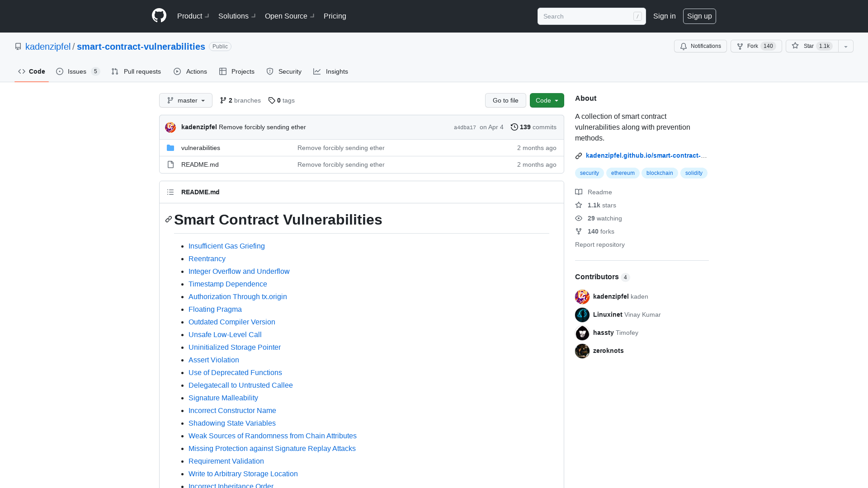Click the Security shield icon
This screenshot has width=868, height=488.
[270, 71]
